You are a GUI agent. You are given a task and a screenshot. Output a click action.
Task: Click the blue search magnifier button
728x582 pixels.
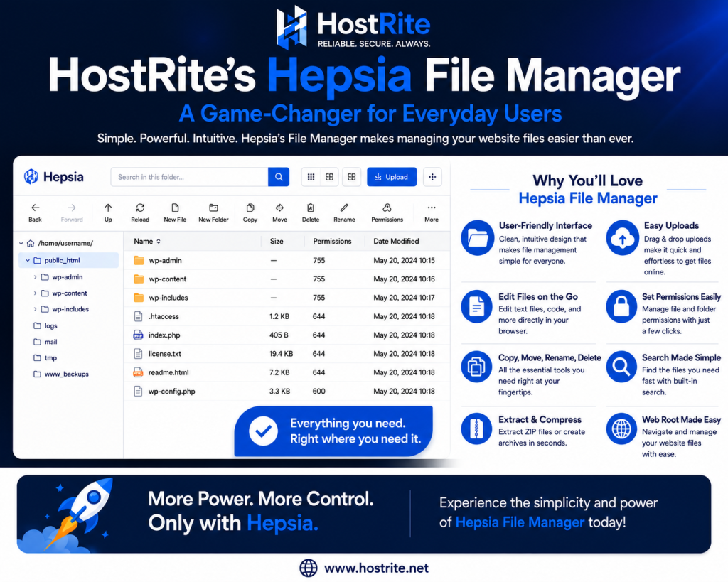point(279,177)
